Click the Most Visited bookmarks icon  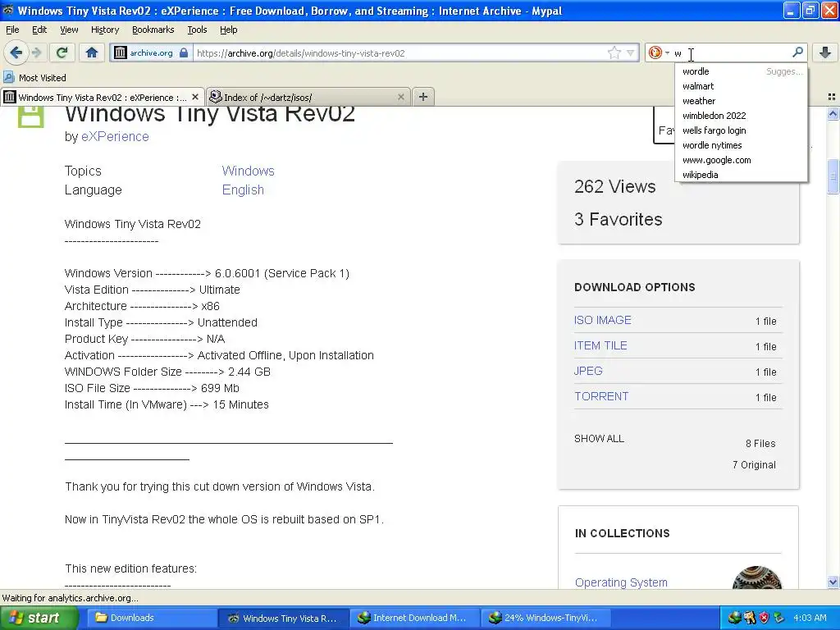(9, 77)
